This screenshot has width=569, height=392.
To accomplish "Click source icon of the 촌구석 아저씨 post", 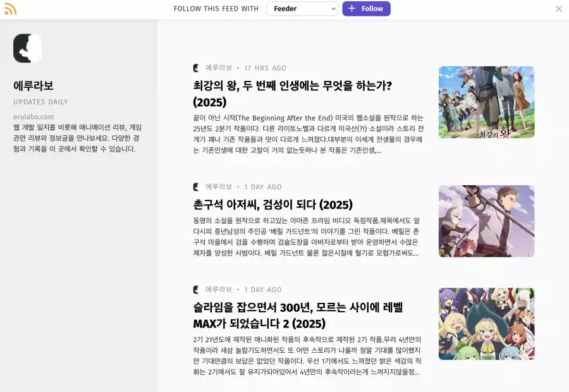I will [197, 187].
